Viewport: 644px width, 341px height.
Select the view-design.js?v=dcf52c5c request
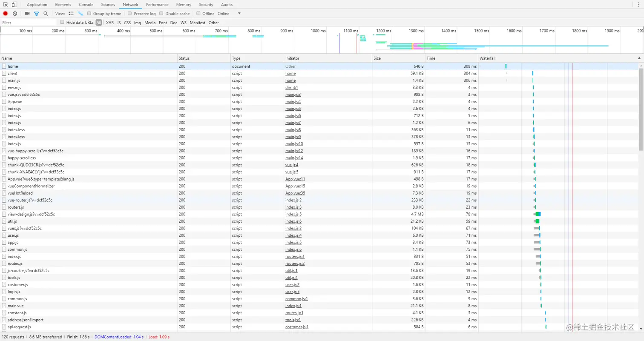[319, 214]
